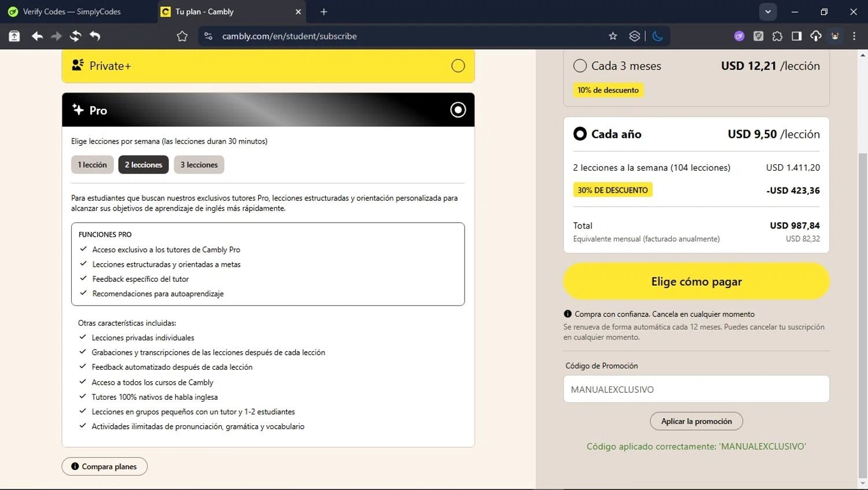The width and height of the screenshot is (868, 490).
Task: Click 'Lecciones privadas individuales' line
Action: tap(143, 338)
